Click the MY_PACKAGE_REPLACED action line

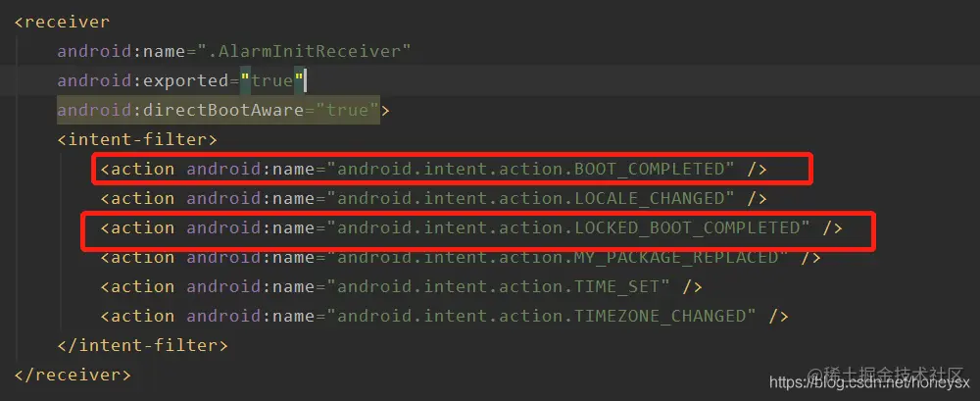tap(461, 257)
